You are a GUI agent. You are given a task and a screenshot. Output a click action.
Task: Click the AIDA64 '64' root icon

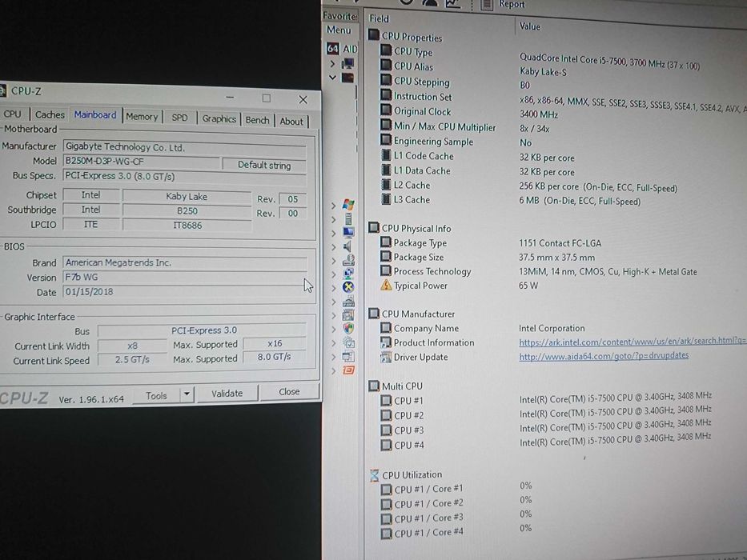click(332, 48)
